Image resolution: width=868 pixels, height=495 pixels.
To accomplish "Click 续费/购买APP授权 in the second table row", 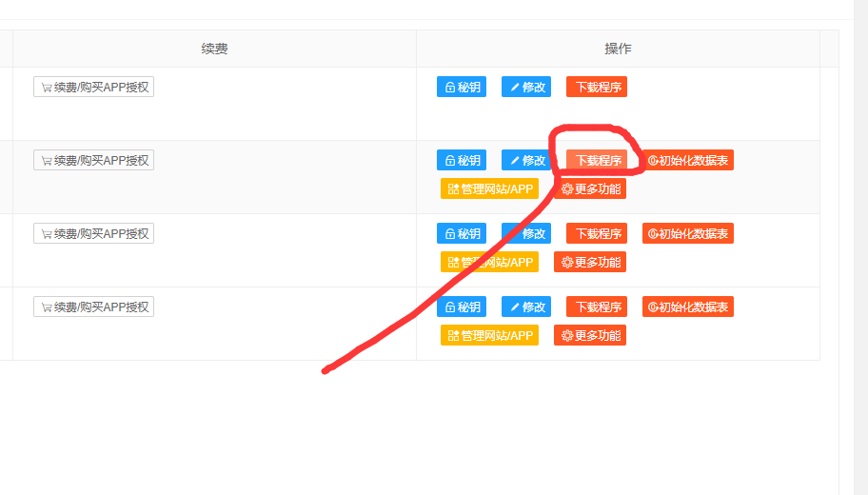I will [93, 160].
